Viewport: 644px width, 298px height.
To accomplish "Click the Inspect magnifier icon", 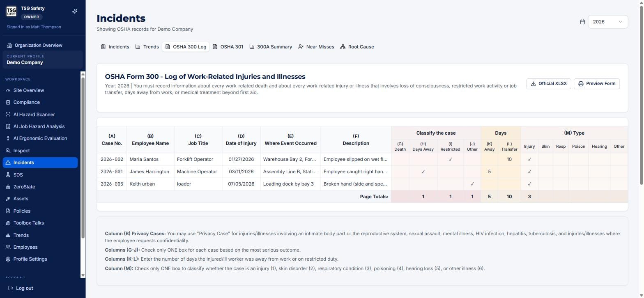I will pyautogui.click(x=8, y=151).
